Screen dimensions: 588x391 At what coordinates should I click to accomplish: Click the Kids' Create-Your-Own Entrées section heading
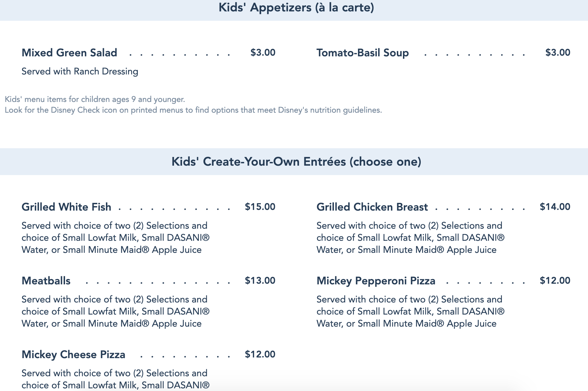(x=296, y=162)
